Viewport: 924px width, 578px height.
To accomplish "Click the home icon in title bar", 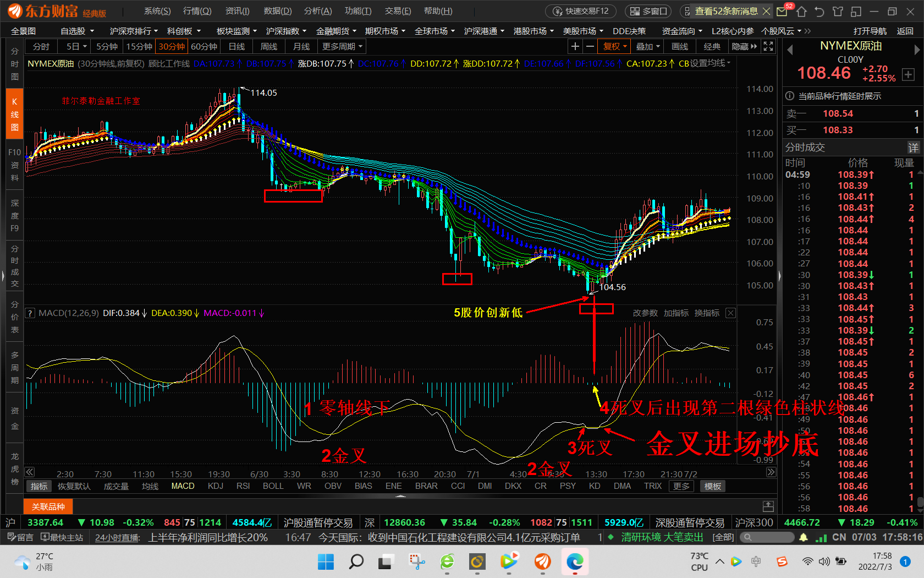I will [801, 11].
